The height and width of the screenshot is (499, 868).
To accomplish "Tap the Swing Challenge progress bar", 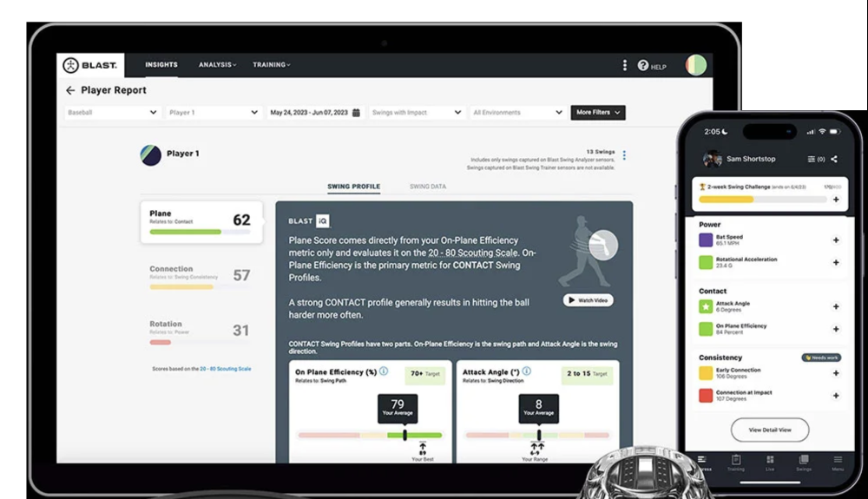I will click(x=762, y=199).
